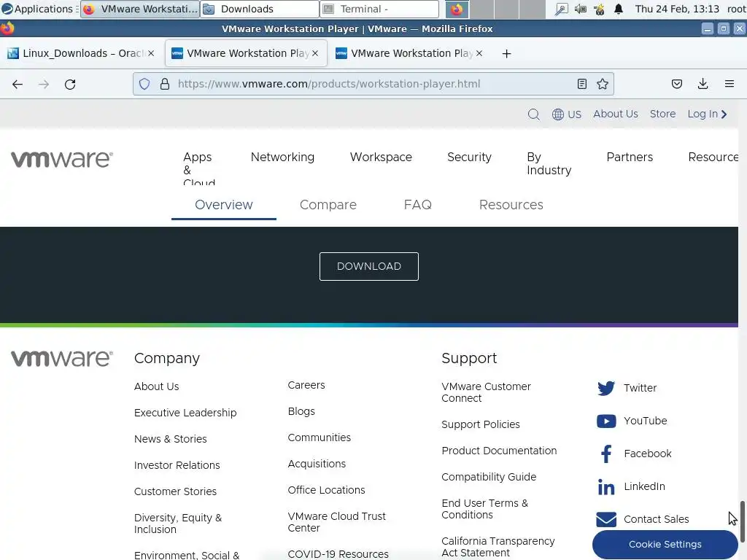Toggle reader view icon in address bar

point(581,85)
